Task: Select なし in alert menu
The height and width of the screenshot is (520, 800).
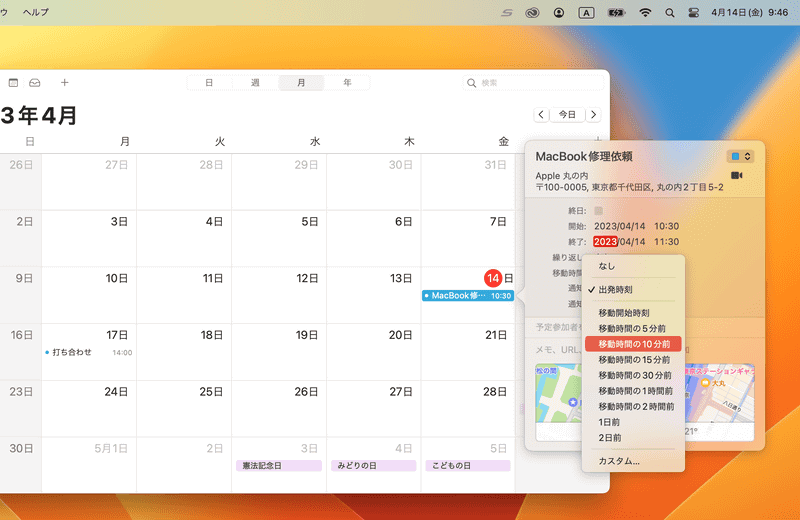Action: coord(633,266)
